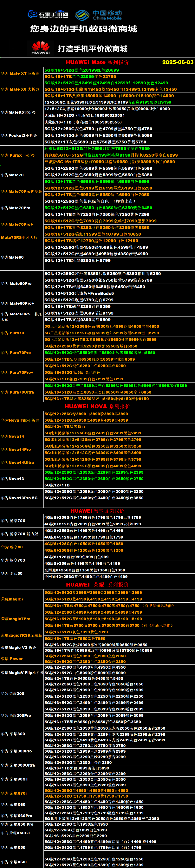The image size is (195, 868).
Task: Click the slogan 您身边的手机数码微商城
Action: click(83, 29)
